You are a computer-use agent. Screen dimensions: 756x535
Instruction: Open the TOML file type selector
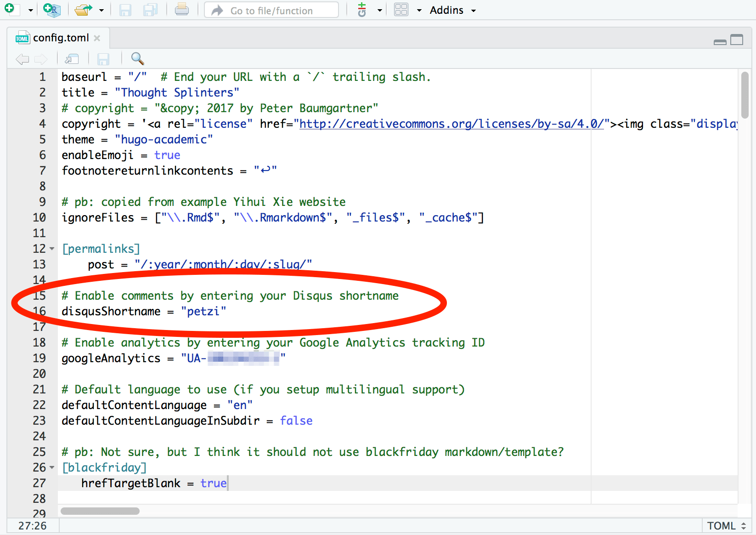[726, 526]
